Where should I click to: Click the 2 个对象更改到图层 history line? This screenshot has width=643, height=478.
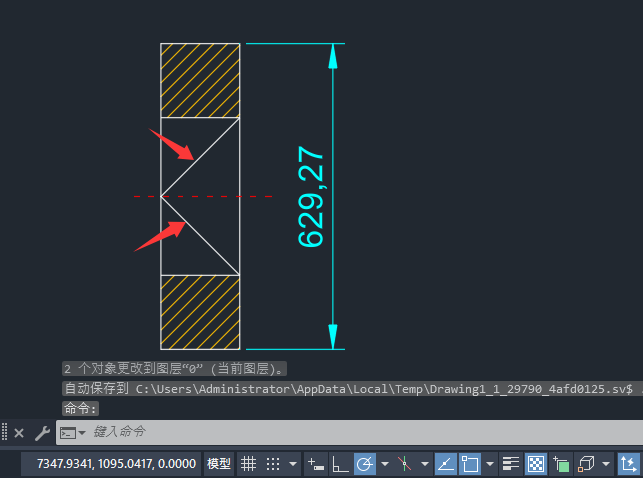[174, 369]
